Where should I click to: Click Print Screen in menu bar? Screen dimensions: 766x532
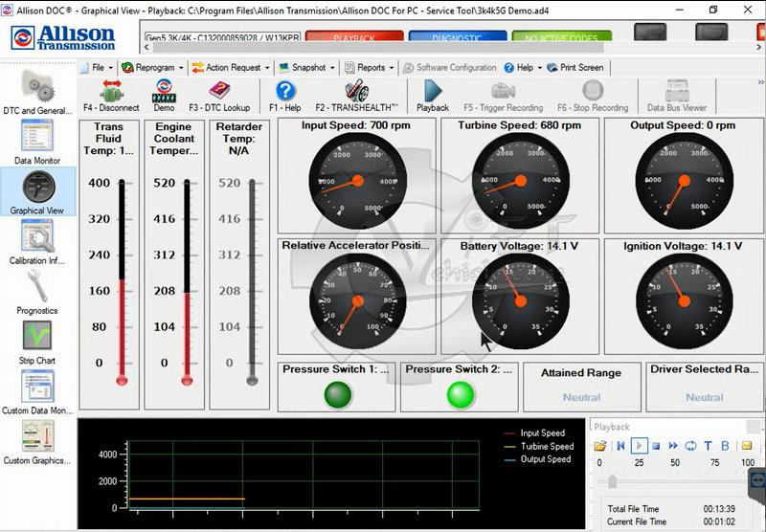[576, 67]
